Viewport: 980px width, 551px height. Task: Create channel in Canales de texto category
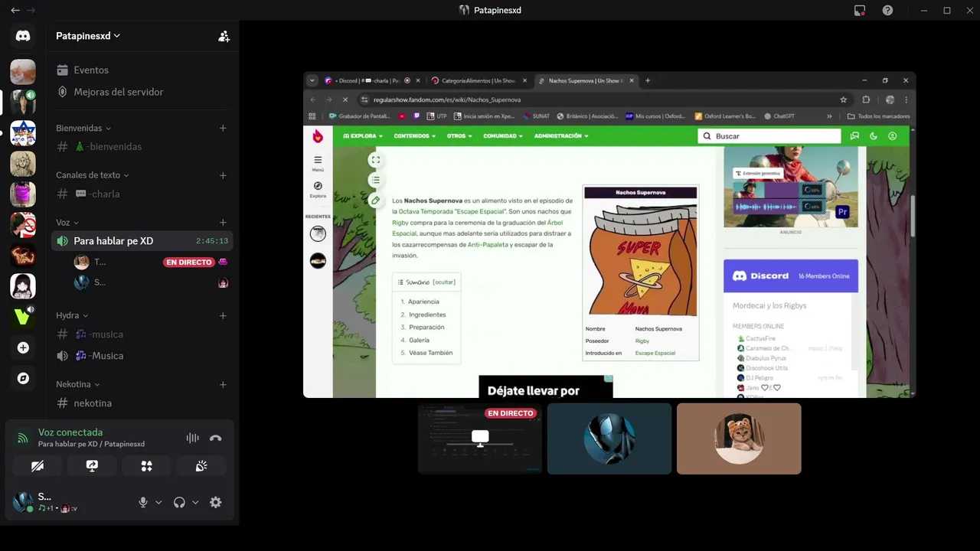coord(223,175)
